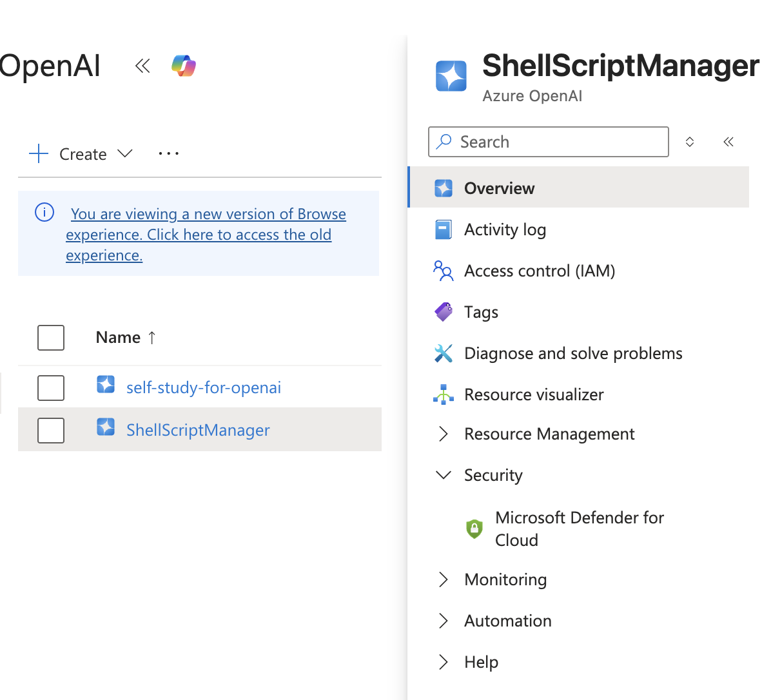
Task: Click the purple Tags icon
Action: pyautogui.click(x=444, y=312)
